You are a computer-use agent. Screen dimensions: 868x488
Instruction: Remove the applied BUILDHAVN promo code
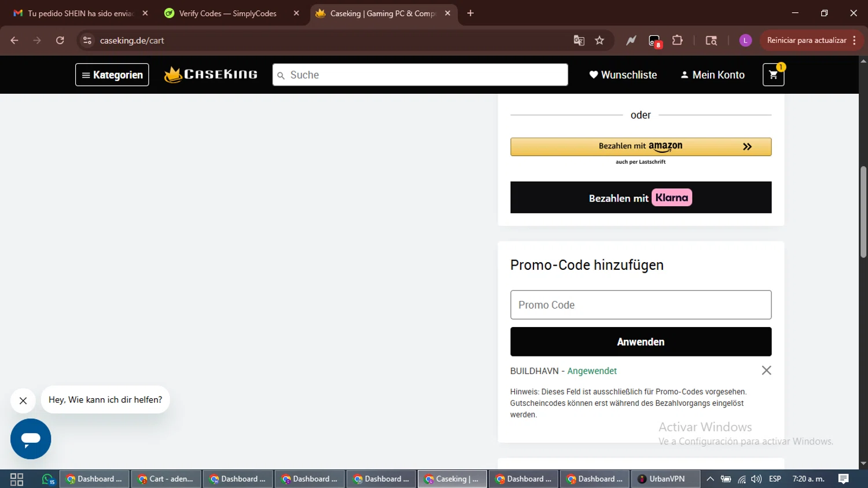coord(766,370)
